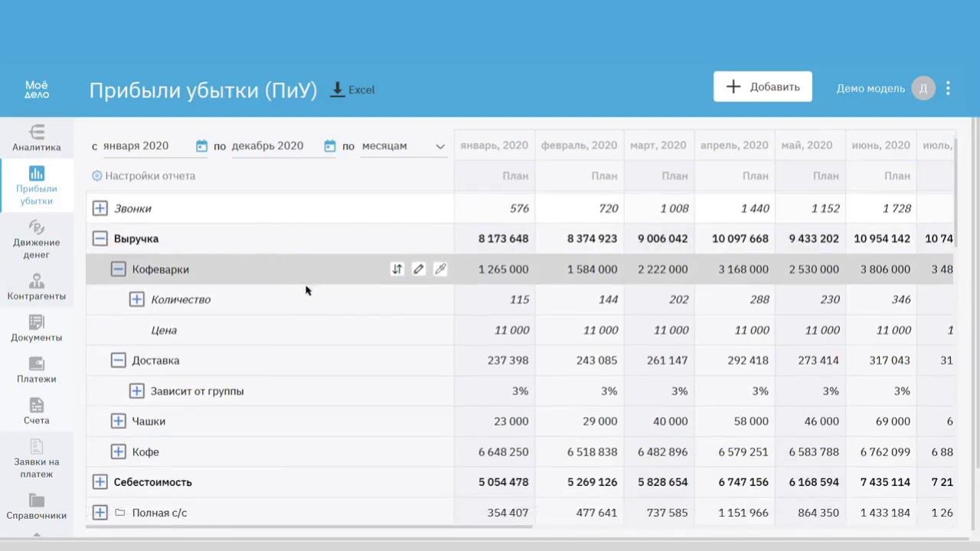The image size is (980, 551).
Task: Click Количество value 202
Action: tap(678, 299)
